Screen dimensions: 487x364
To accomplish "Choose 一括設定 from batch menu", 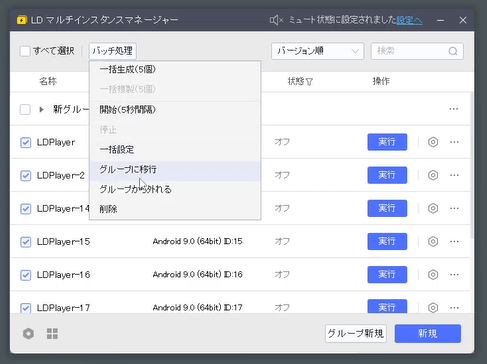I will click(175, 149).
